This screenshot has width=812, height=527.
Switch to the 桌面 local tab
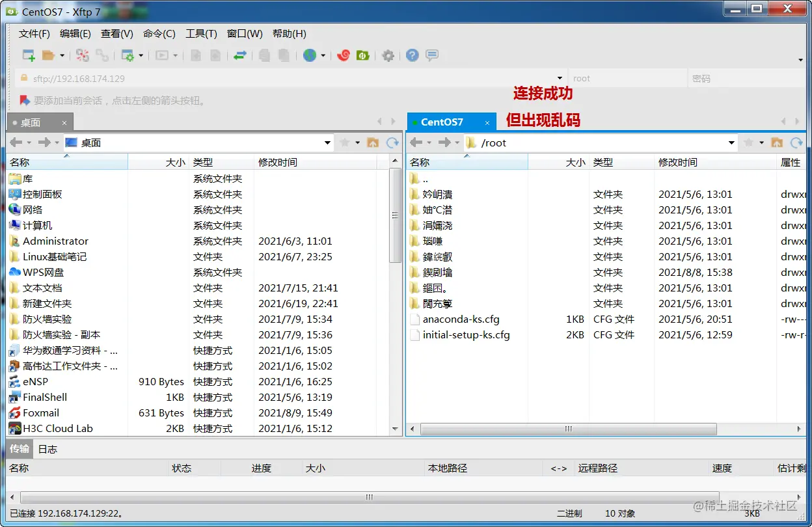40,122
